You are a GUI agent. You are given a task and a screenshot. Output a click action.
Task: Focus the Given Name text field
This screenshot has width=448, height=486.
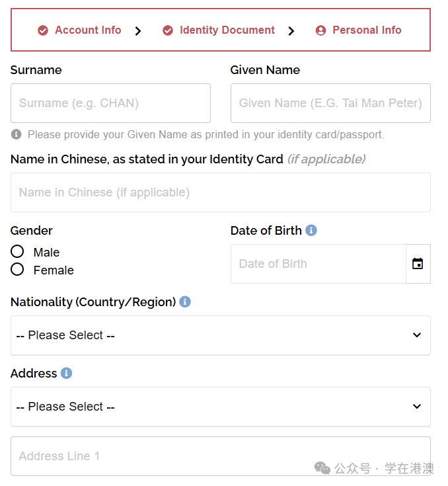[x=330, y=103]
